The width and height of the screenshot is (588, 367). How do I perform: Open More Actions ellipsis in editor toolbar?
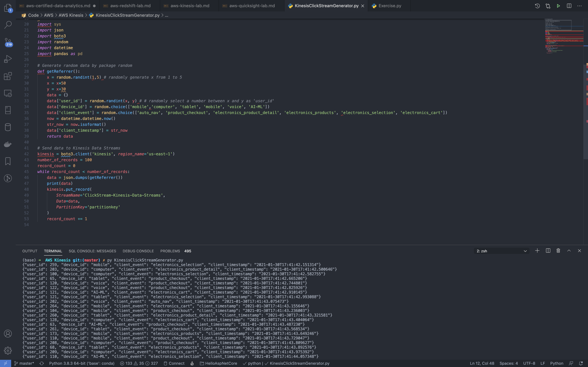pyautogui.click(x=579, y=6)
